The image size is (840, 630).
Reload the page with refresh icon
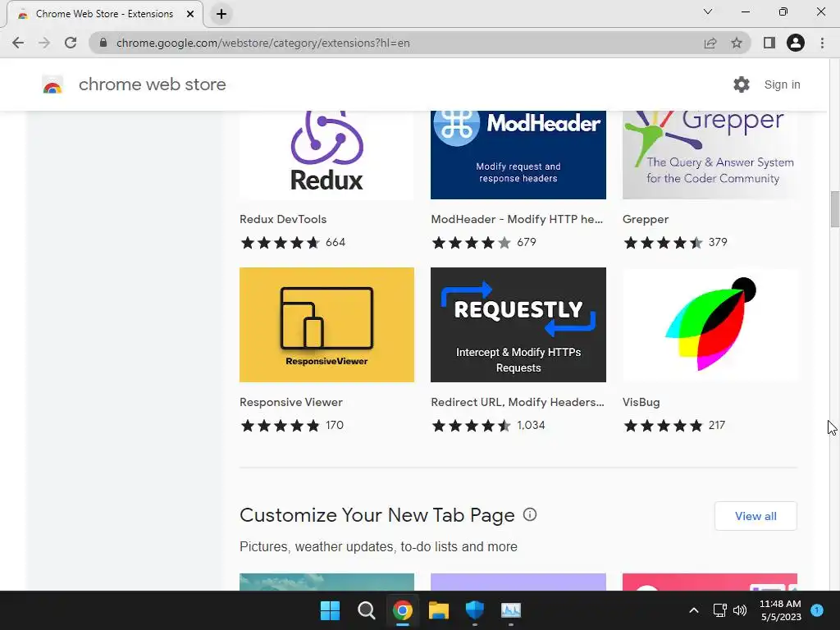pyautogui.click(x=71, y=43)
